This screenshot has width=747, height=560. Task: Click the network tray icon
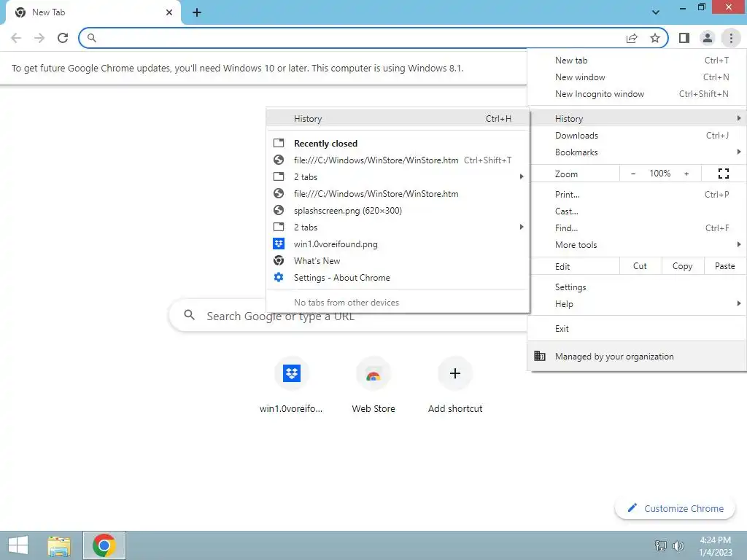click(x=660, y=545)
